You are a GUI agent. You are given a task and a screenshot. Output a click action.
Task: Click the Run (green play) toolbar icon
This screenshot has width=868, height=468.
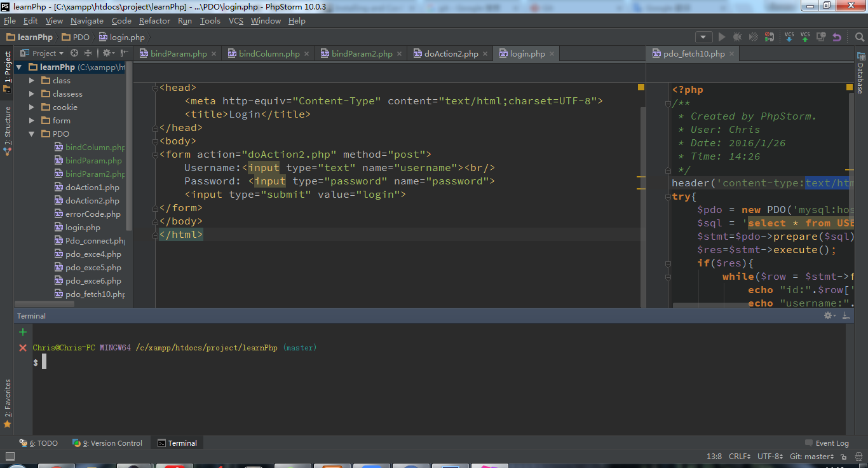(x=721, y=37)
